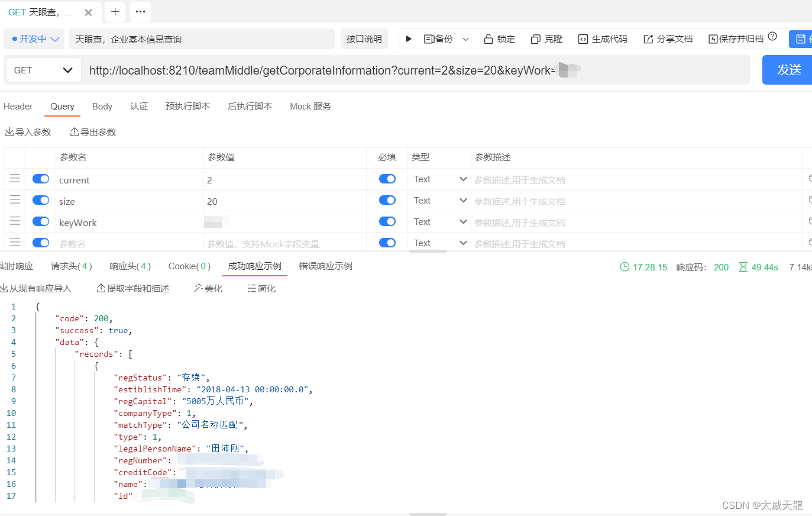Click the blue save icon button

pos(800,39)
